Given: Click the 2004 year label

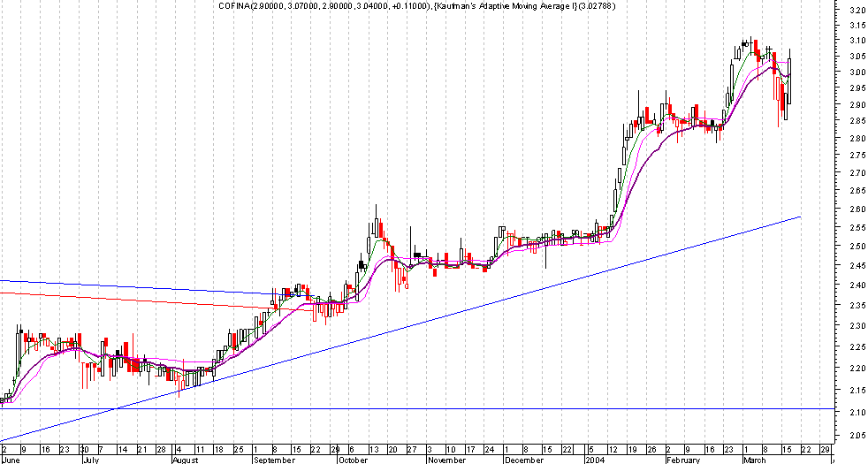Looking at the screenshot, I should [x=594, y=460].
